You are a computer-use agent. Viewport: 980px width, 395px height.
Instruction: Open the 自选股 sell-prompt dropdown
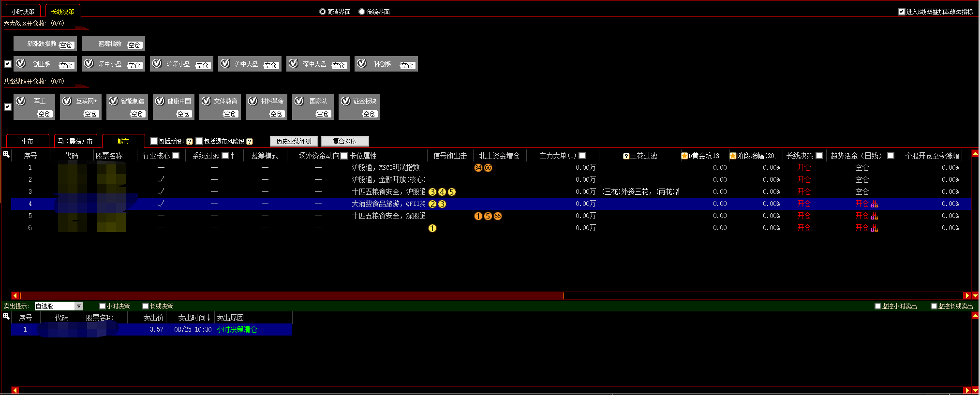[x=79, y=306]
